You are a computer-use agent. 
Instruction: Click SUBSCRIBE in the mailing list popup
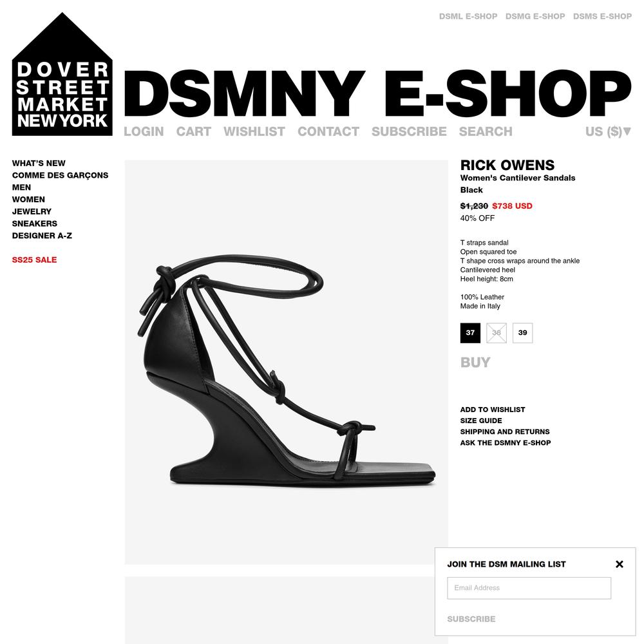[x=471, y=619]
